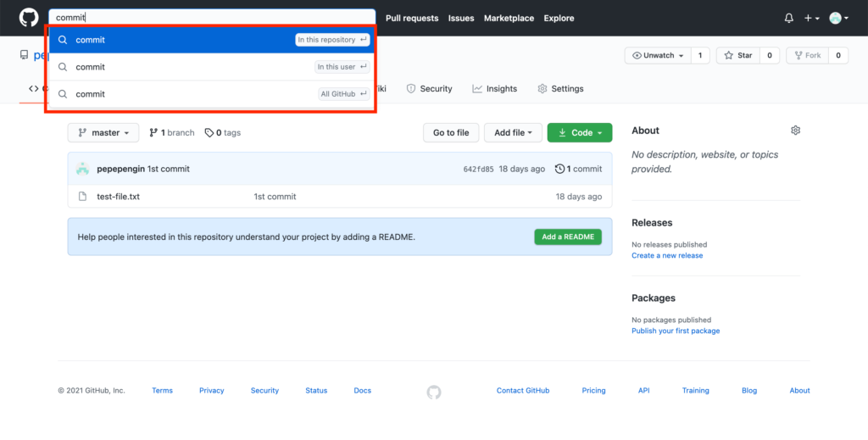Image resolution: width=868 pixels, height=440 pixels.
Task: Switch to the Security tab
Action: pyautogui.click(x=429, y=88)
